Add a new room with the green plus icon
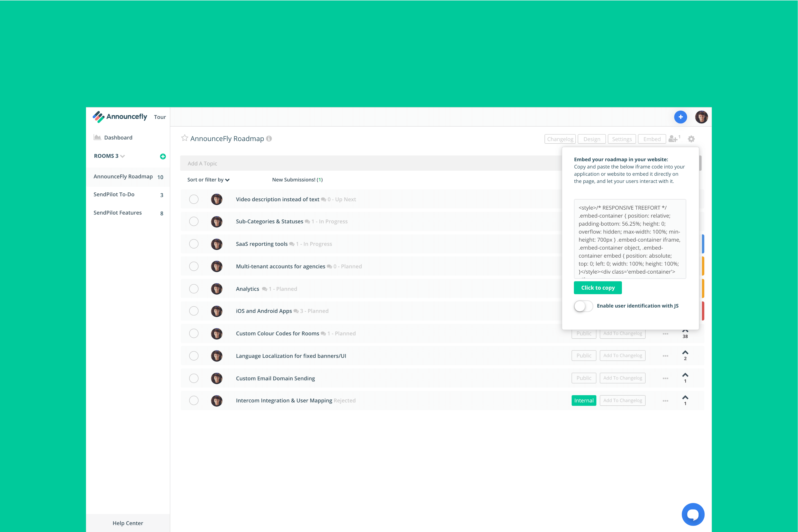The image size is (798, 532). click(163, 156)
